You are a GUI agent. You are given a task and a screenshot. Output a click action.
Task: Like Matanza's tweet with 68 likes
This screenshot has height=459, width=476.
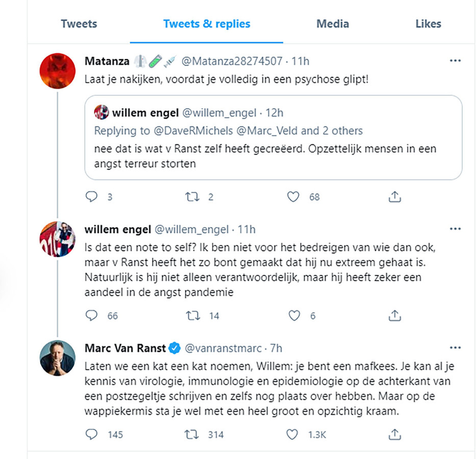coord(293,196)
